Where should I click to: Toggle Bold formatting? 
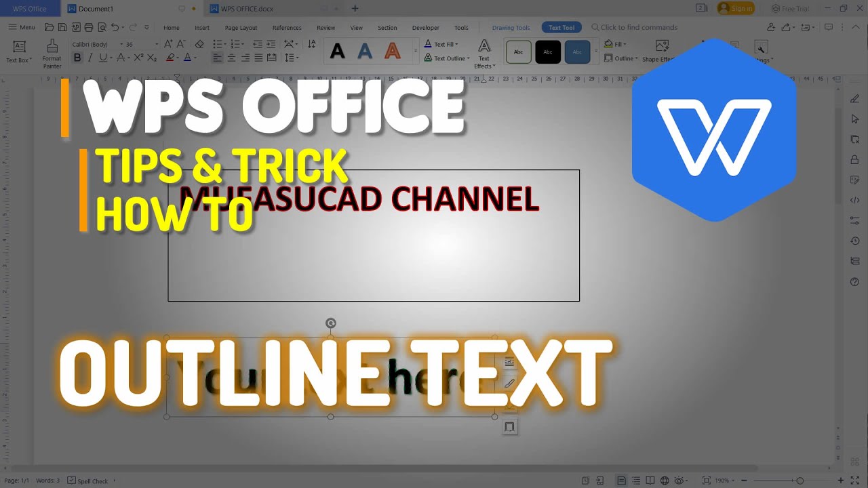coord(77,58)
